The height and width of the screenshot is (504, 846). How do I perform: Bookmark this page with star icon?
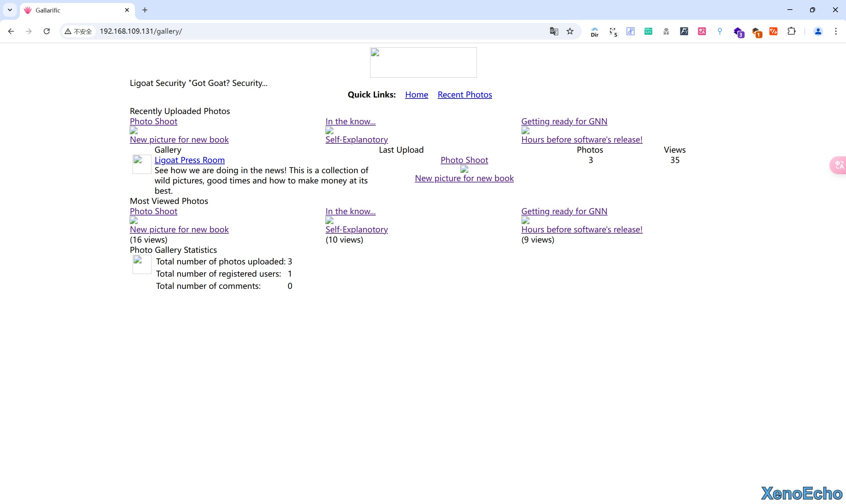click(x=570, y=31)
